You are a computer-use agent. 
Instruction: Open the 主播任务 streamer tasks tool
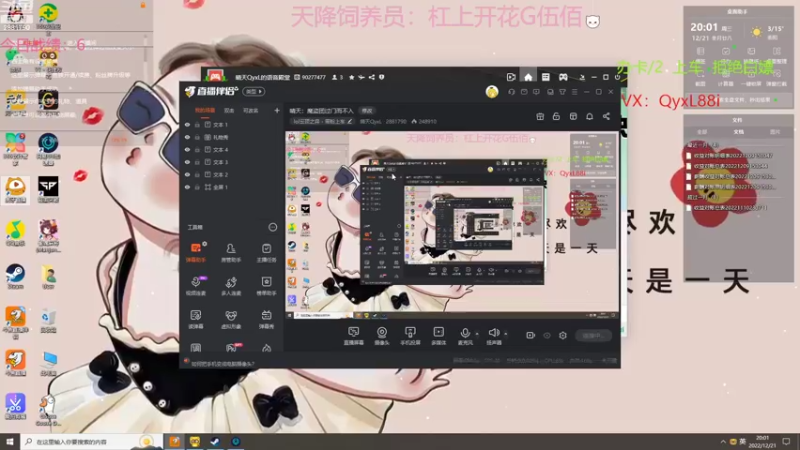tap(266, 252)
